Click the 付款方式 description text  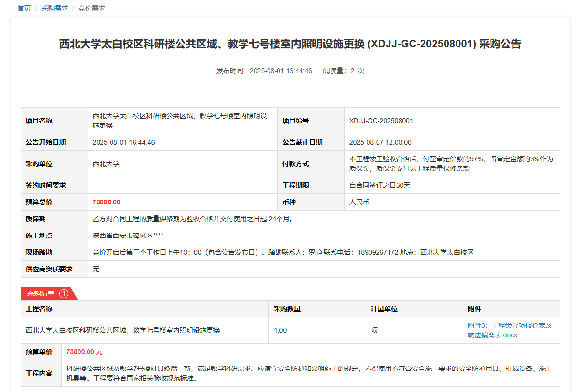click(x=451, y=164)
